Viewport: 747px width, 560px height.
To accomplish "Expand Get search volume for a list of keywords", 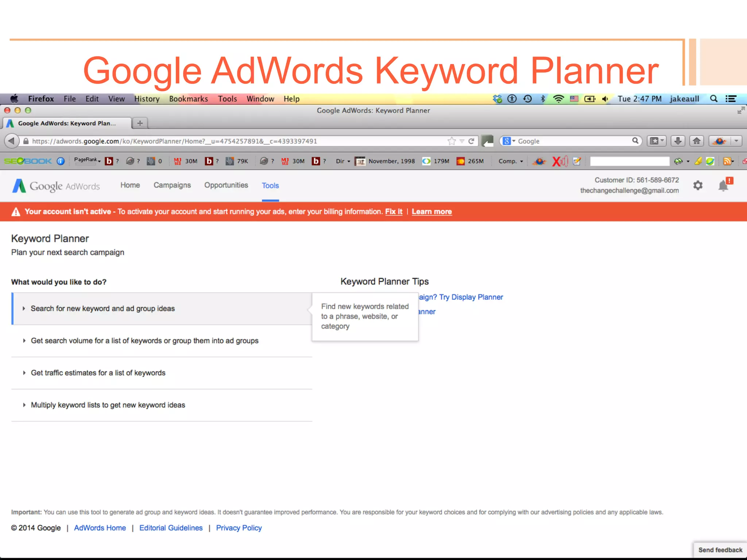I will [162, 341].
